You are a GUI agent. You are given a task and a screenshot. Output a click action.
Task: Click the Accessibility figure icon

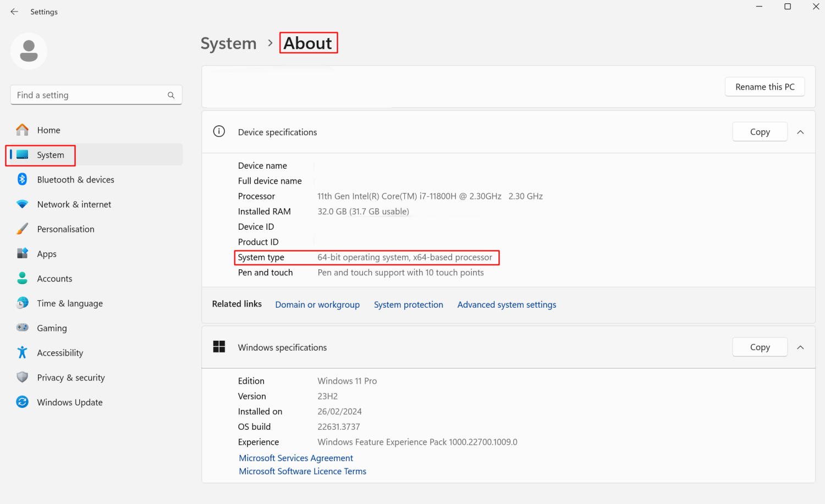(22, 352)
